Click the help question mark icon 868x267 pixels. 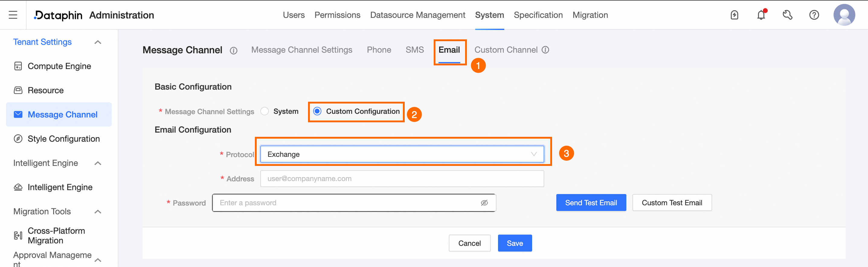[814, 15]
